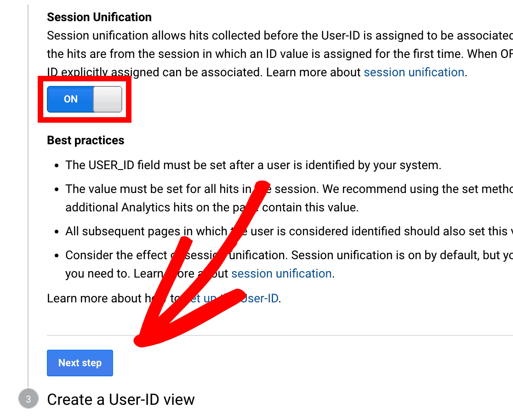Click the Consider the effect bullet text
Viewport: 513px width, 420px height.
(x=289, y=264)
